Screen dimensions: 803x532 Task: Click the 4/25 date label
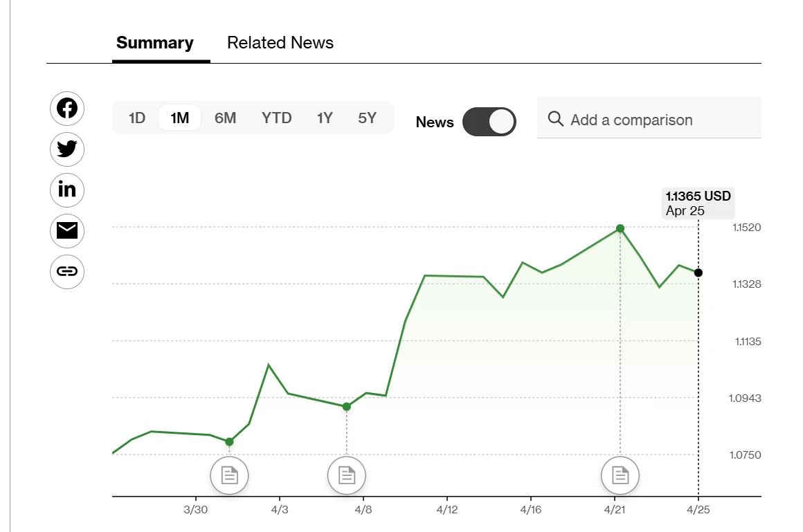tap(698, 509)
